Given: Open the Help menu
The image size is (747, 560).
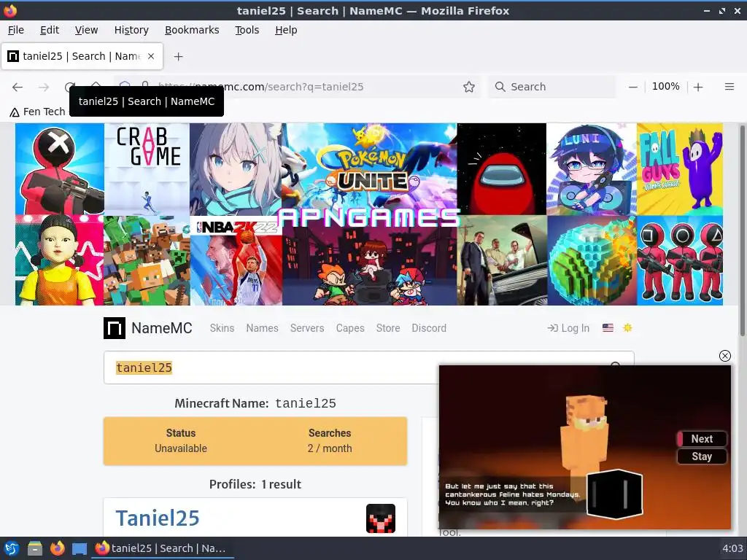Looking at the screenshot, I should 286,30.
